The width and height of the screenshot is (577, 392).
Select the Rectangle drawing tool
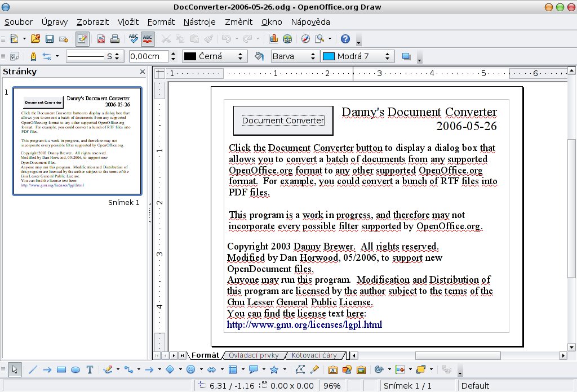click(x=61, y=369)
